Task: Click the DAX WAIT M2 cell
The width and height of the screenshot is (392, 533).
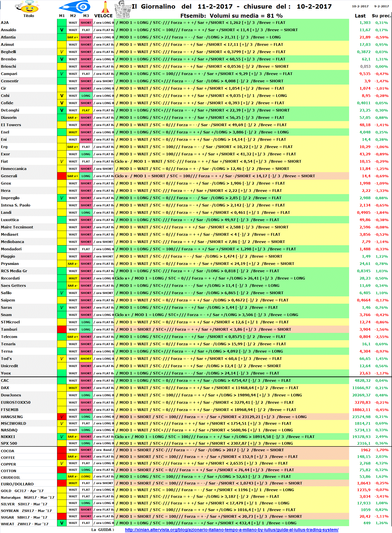Action: point(73,388)
